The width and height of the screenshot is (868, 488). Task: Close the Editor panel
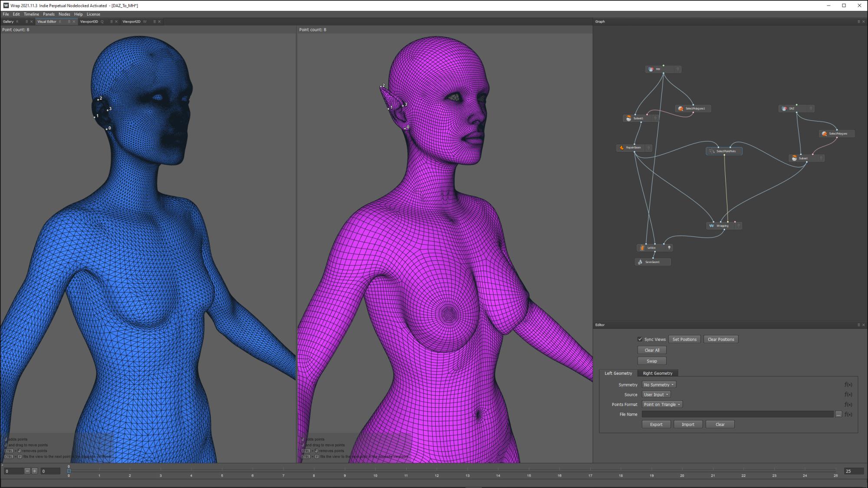863,325
